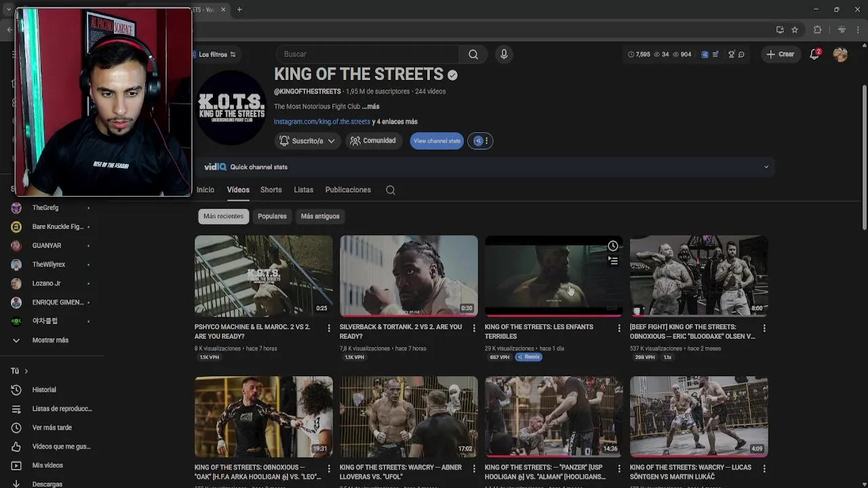The height and width of the screenshot is (488, 868).
Task: Click View channel stats button
Action: point(437,141)
